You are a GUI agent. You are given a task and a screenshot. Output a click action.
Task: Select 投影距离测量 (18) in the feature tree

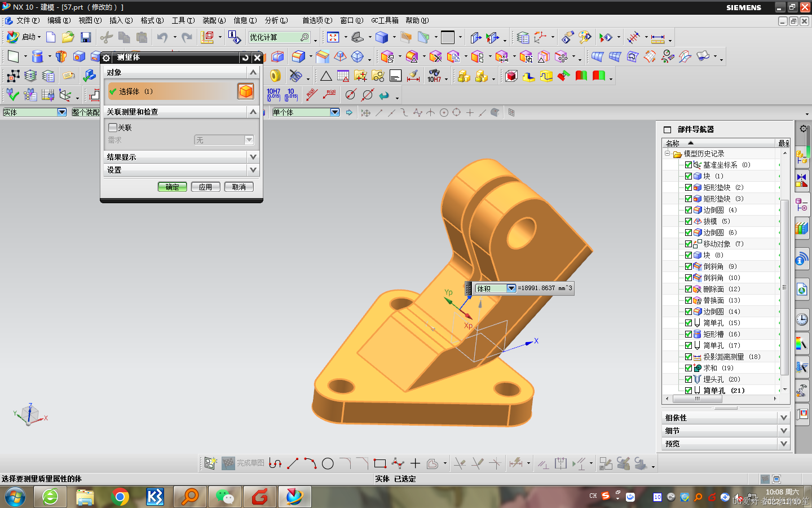coord(731,357)
